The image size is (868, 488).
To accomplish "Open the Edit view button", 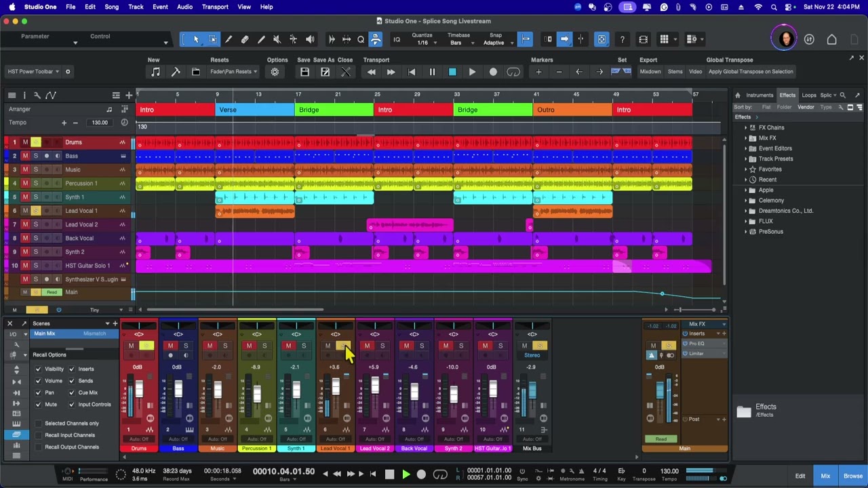I will pyautogui.click(x=800, y=476).
